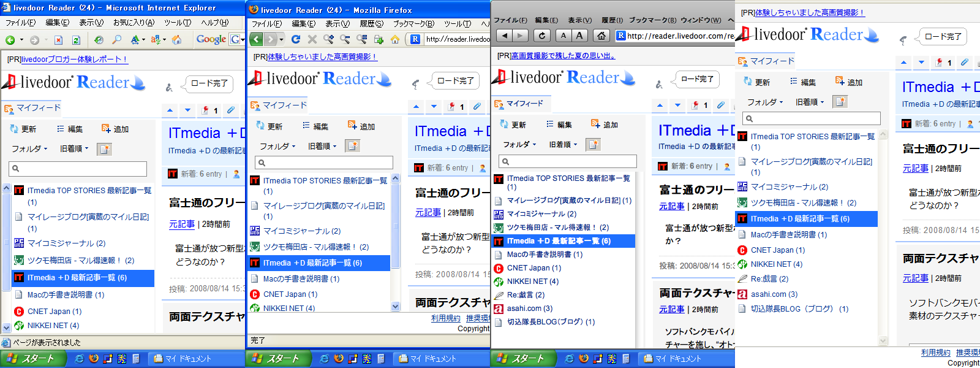Select 切込隊長BLOG（ブログ） (1) feed in rightmost window
The height and width of the screenshot is (368, 980).
(x=793, y=309)
